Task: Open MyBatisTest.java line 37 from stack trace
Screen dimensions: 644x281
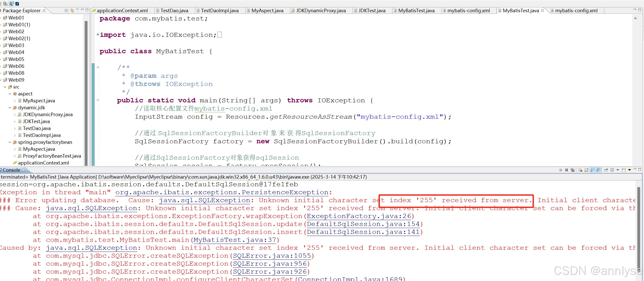Action: click(235, 240)
